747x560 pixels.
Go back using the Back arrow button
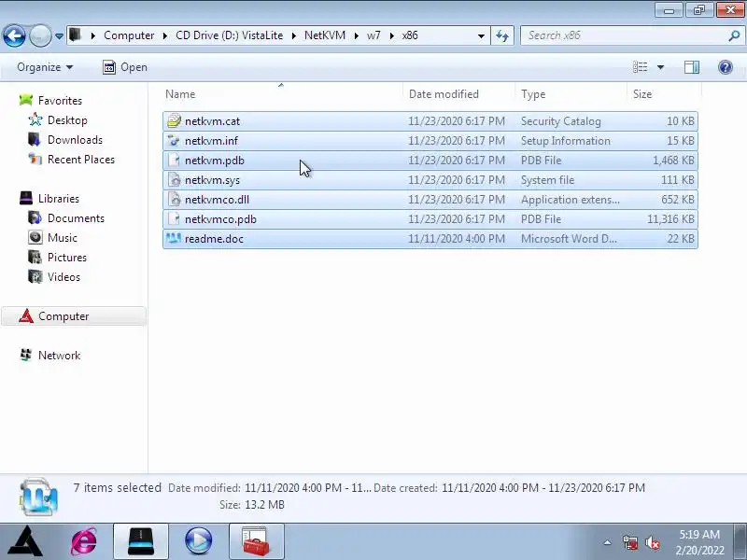click(x=14, y=35)
